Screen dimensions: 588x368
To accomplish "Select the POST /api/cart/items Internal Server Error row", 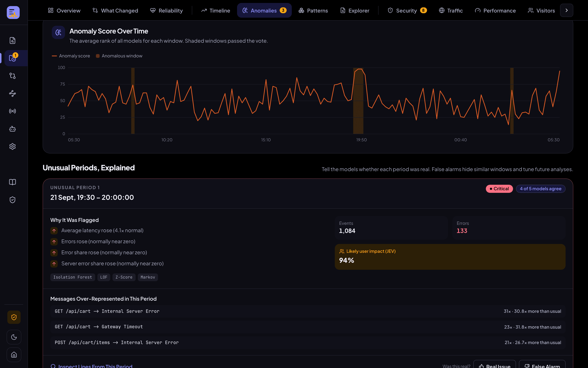I will (x=308, y=342).
